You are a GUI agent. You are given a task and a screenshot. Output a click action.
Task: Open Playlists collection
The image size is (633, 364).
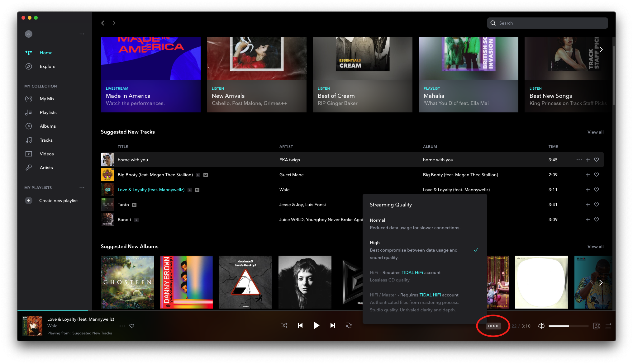[48, 112]
